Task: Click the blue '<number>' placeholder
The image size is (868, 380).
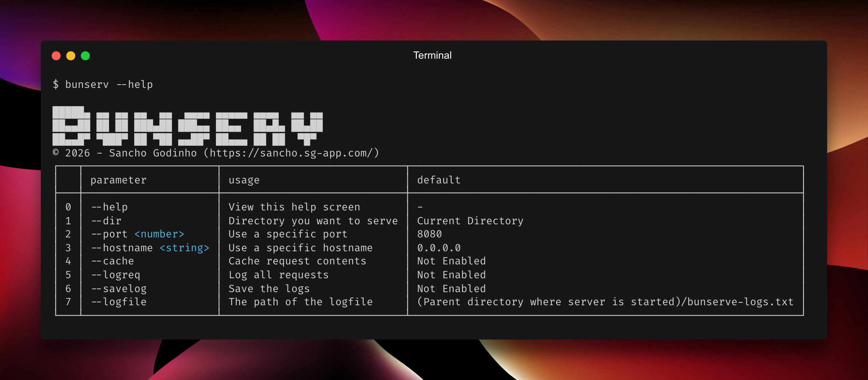Action: coord(159,234)
